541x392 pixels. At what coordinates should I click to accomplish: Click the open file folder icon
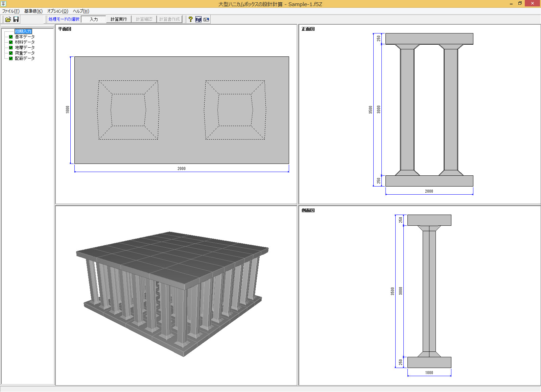[8, 19]
